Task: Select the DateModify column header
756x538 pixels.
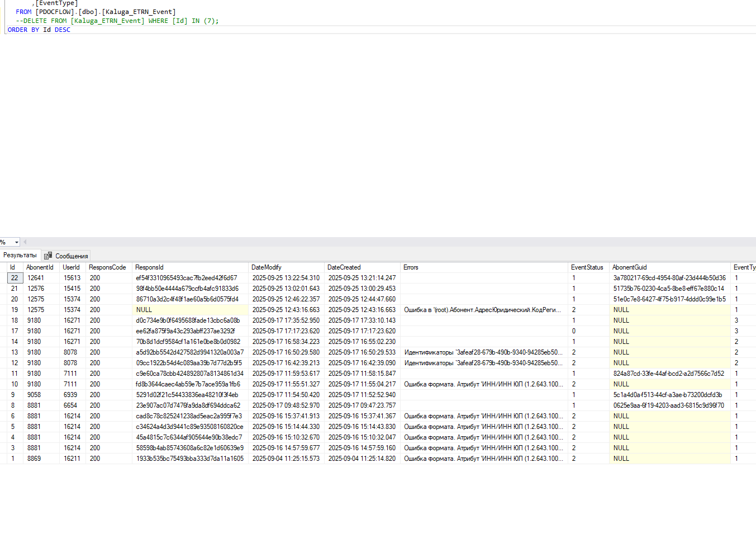Action: point(286,267)
